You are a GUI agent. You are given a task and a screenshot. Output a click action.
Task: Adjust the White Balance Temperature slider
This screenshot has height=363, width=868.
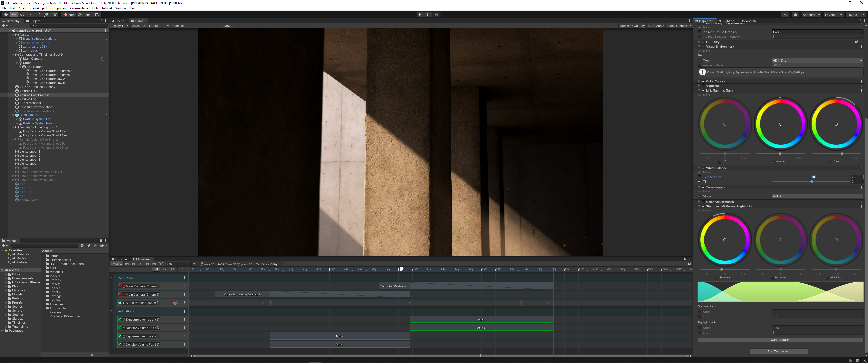tap(813, 177)
